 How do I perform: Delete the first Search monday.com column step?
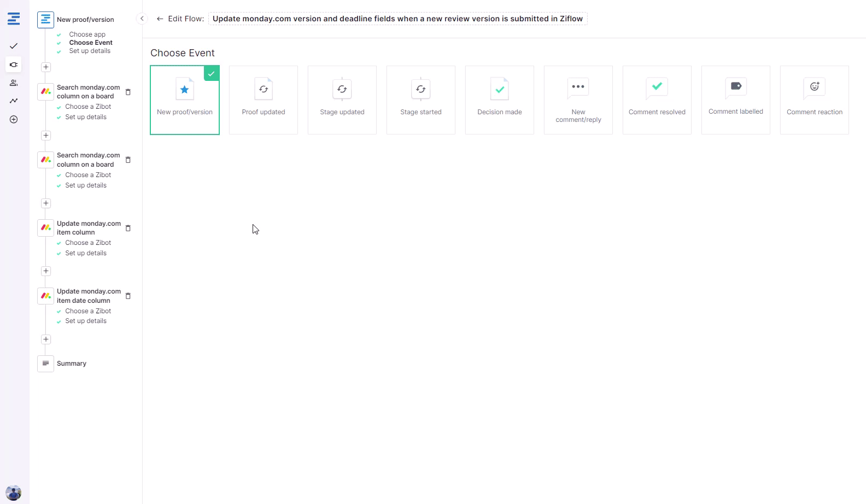pyautogui.click(x=128, y=92)
